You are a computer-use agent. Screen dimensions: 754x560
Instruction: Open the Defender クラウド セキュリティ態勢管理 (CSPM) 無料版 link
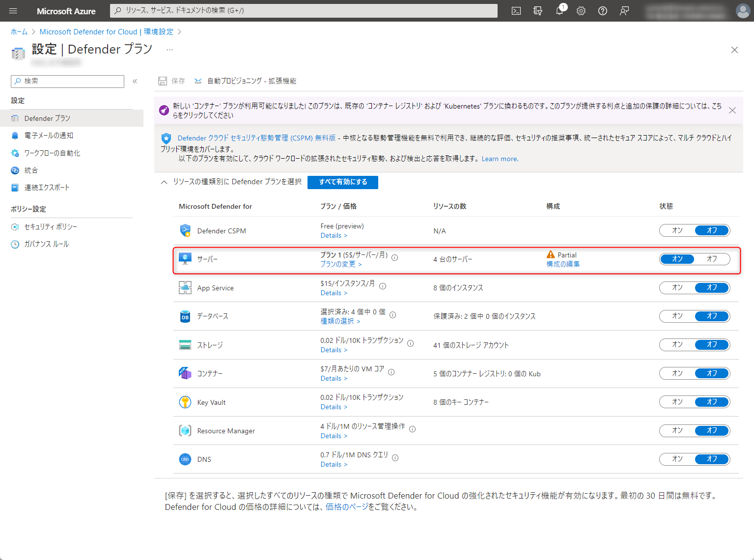256,138
